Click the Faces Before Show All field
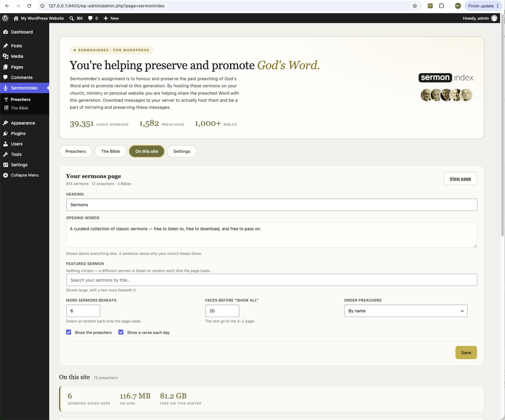Viewport: 505px width, 420px height. [x=222, y=311]
